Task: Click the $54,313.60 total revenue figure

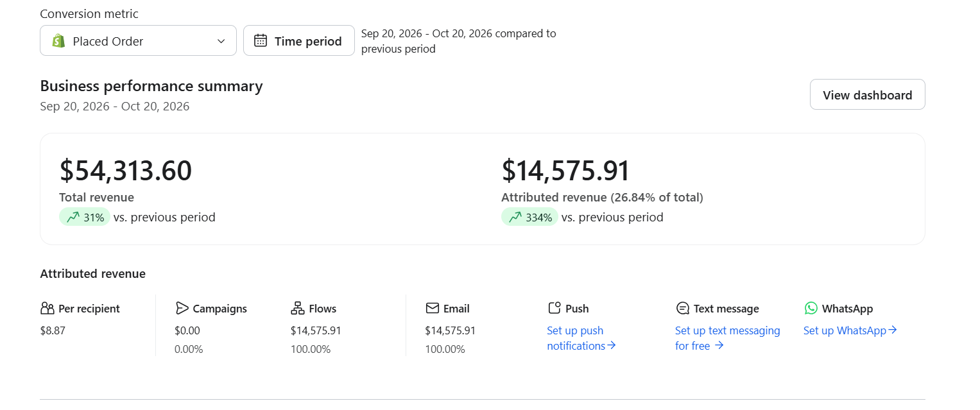Action: (x=126, y=171)
